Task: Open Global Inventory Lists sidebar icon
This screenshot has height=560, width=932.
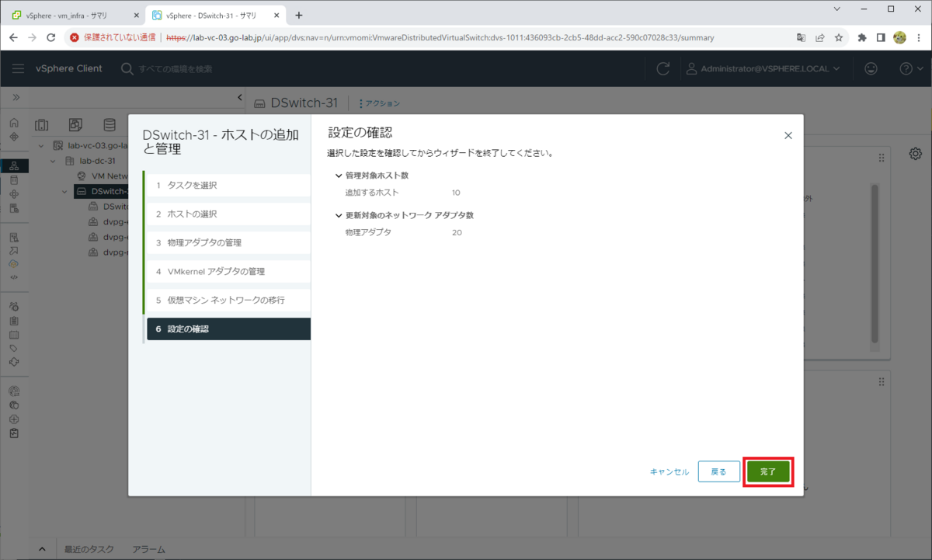Action: [x=14, y=208]
